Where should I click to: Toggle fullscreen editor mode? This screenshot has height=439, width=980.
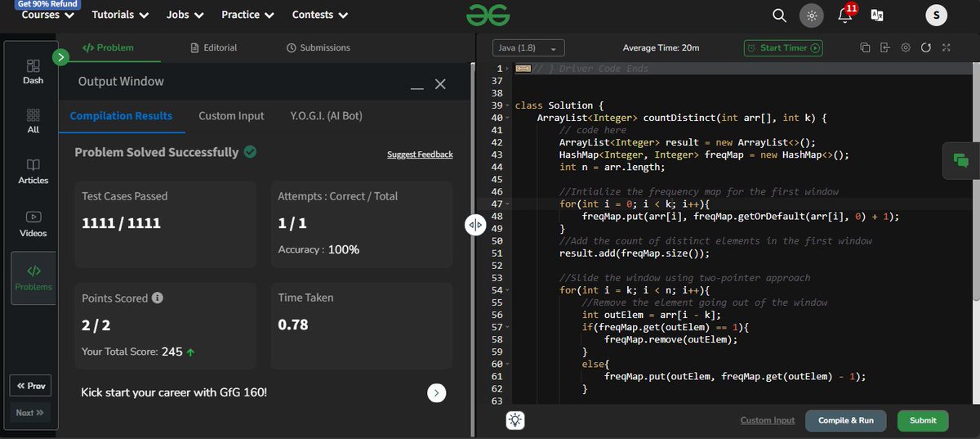click(x=946, y=47)
